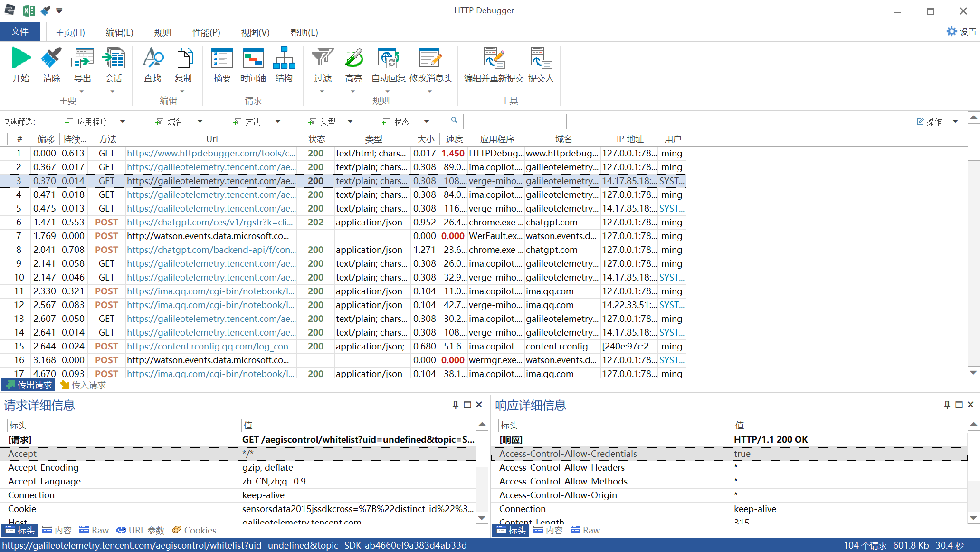Open the chatgpt.com/ces/v1/rgstr URL in row 6
Screen dimensions: 980x552
(210, 222)
